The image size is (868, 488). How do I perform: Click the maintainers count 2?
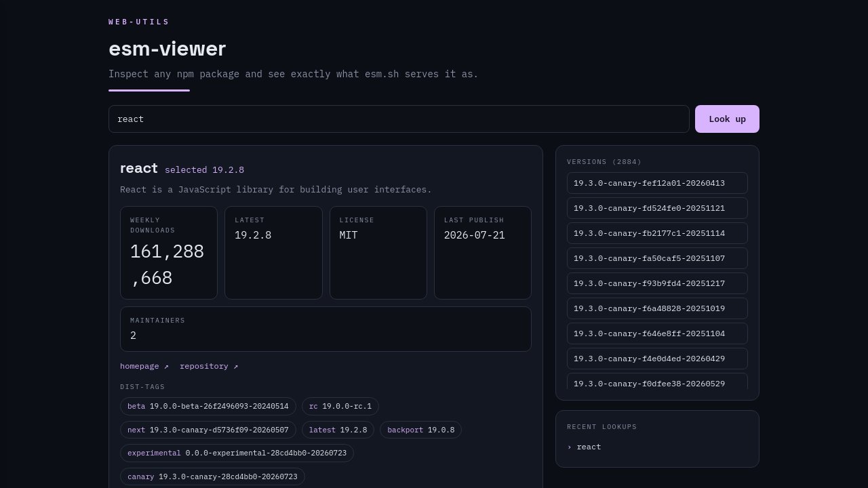(x=134, y=335)
